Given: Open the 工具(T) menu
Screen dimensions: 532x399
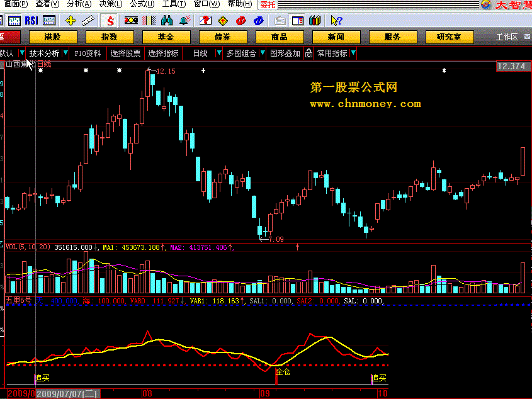Looking at the screenshot, I should tap(174, 4).
